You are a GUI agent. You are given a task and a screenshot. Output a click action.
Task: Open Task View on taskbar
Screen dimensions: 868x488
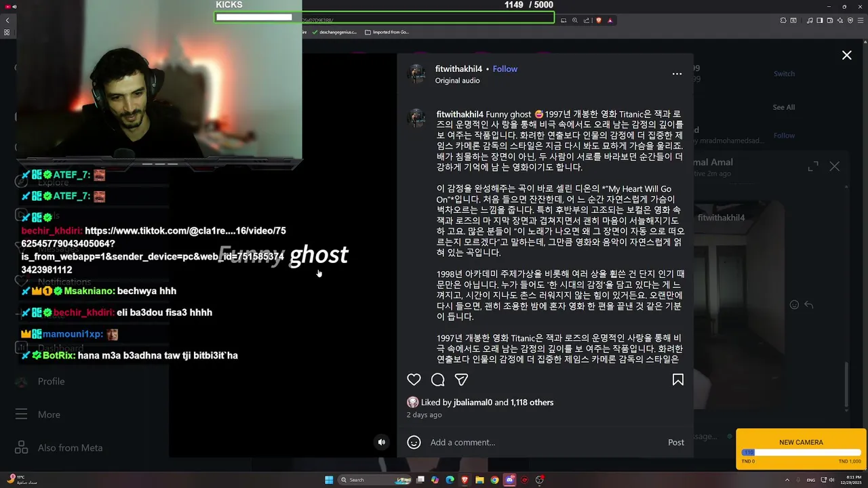click(420, 480)
